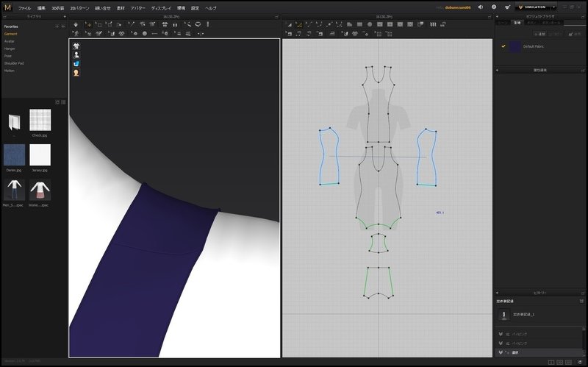
Task: Open the アバター (Avatar) menu
Action: click(137, 7)
